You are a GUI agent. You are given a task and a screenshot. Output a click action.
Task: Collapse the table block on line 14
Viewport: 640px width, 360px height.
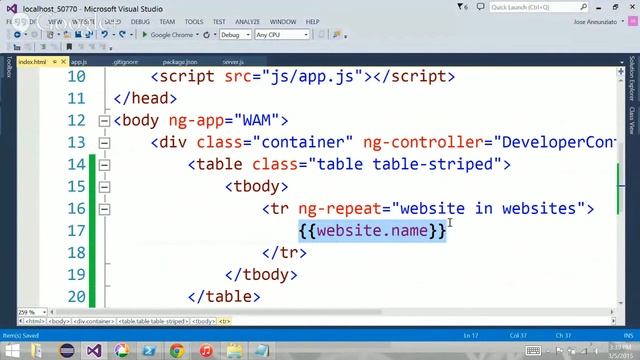click(x=104, y=165)
